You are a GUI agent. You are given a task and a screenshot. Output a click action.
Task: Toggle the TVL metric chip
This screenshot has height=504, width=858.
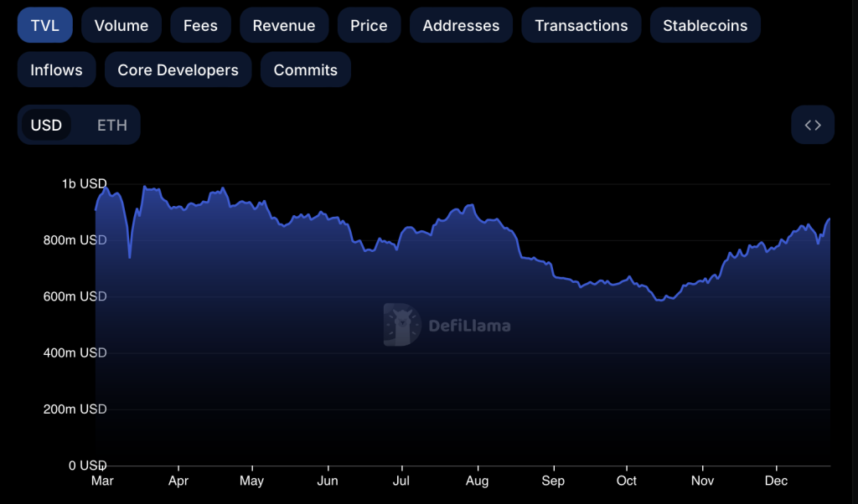coord(45,25)
